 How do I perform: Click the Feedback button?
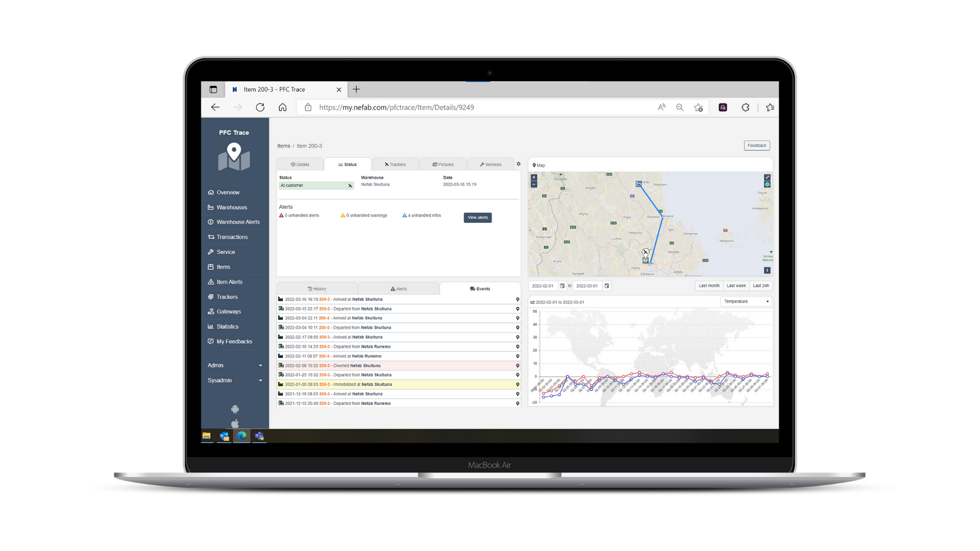757,145
